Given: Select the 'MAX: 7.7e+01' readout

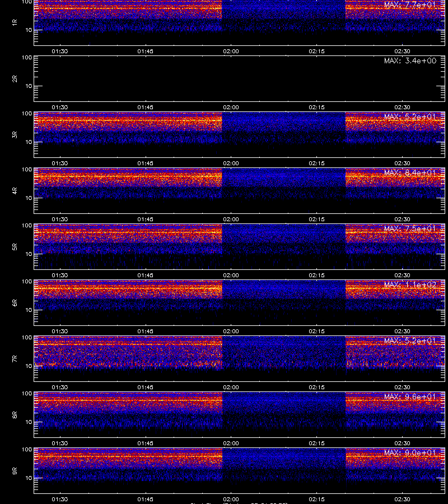Looking at the screenshot, I should (410, 5).
